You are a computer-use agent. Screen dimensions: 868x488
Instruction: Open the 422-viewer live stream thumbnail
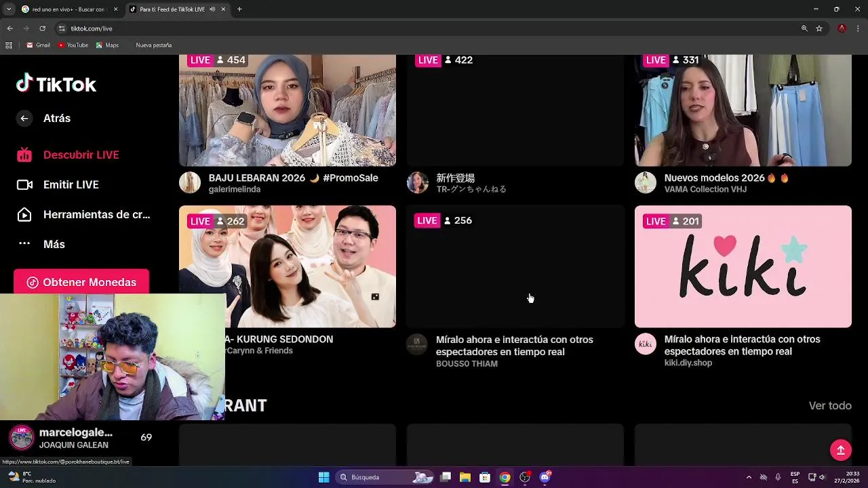tap(515, 110)
